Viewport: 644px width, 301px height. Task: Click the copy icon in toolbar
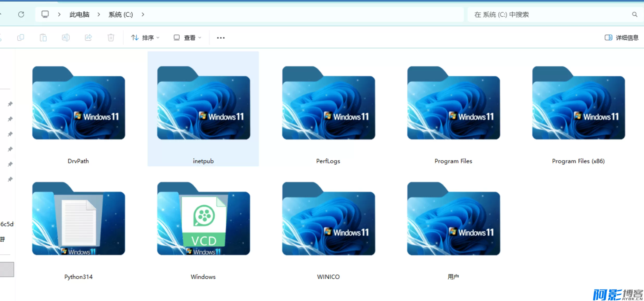click(21, 38)
